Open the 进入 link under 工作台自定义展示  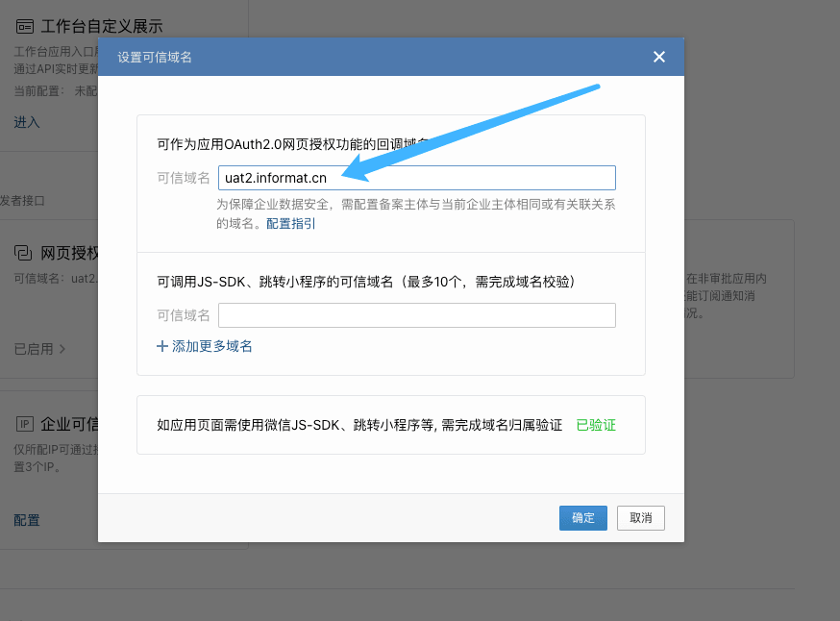coord(27,122)
